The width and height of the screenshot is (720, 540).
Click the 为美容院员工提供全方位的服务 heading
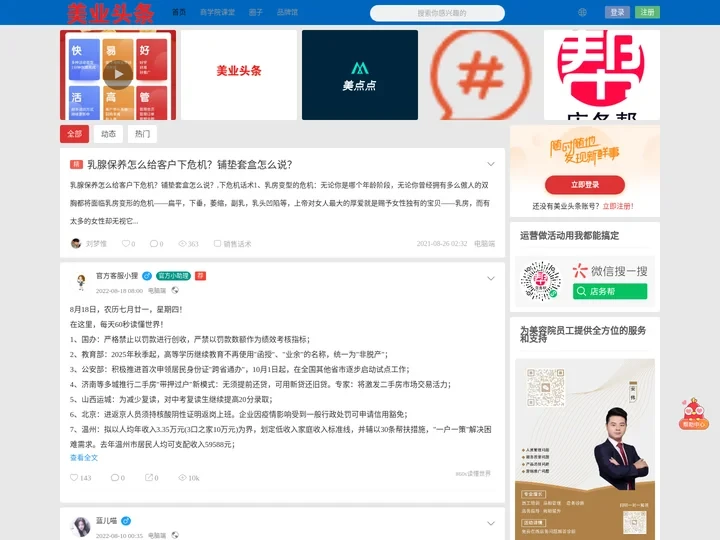pyautogui.click(x=583, y=334)
